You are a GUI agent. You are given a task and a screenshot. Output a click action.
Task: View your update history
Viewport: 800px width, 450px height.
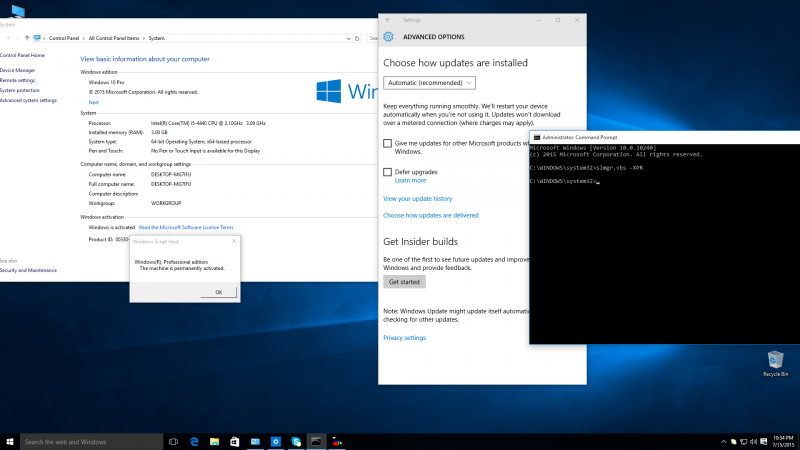tap(417, 199)
